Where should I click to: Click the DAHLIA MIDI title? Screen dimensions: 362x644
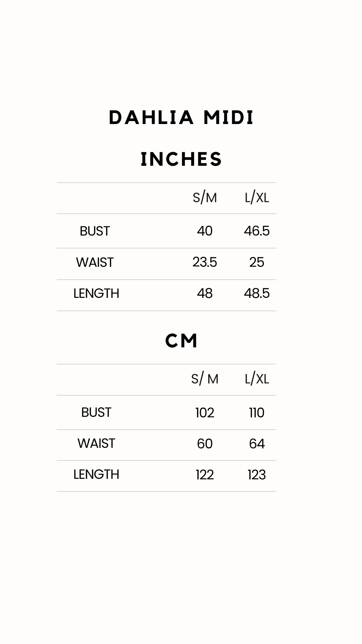click(181, 117)
